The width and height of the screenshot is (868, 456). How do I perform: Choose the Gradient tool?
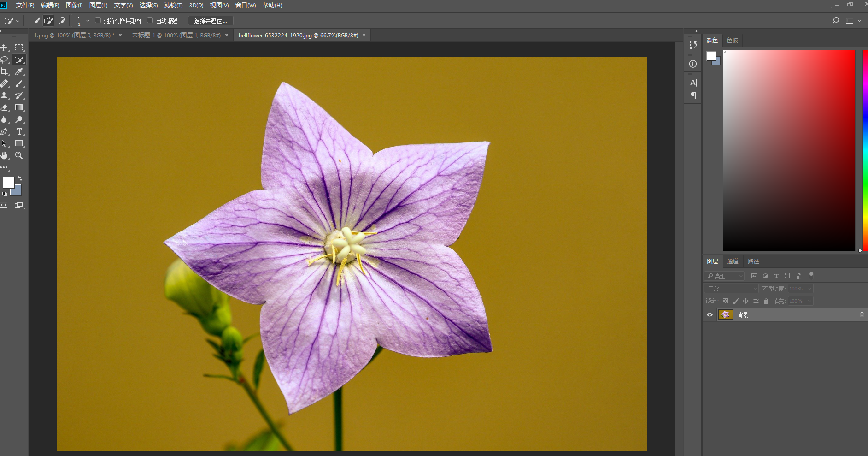pos(19,107)
